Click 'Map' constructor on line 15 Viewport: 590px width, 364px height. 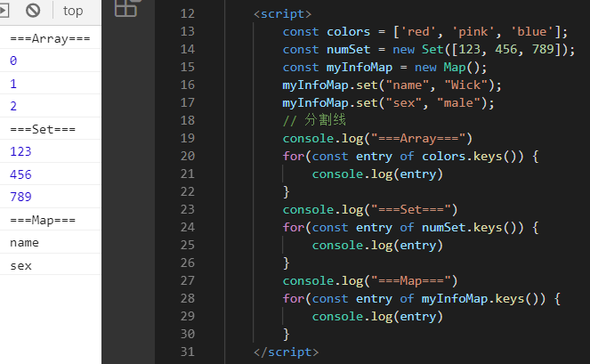pyautogui.click(x=455, y=68)
